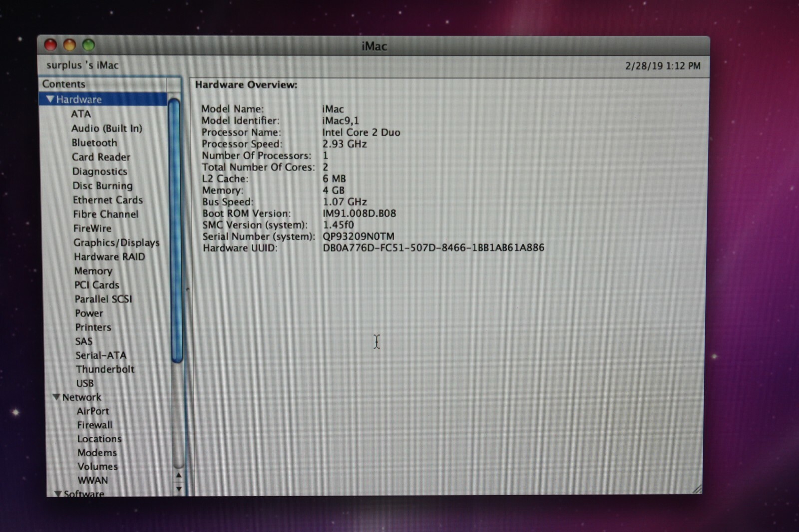Image resolution: width=799 pixels, height=532 pixels.
Task: Select SAS in the sidebar
Action: point(84,341)
